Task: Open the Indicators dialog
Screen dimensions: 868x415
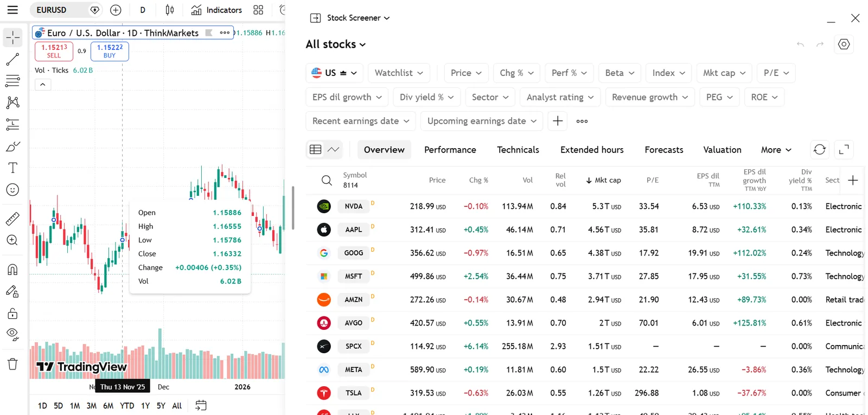Action: [216, 10]
